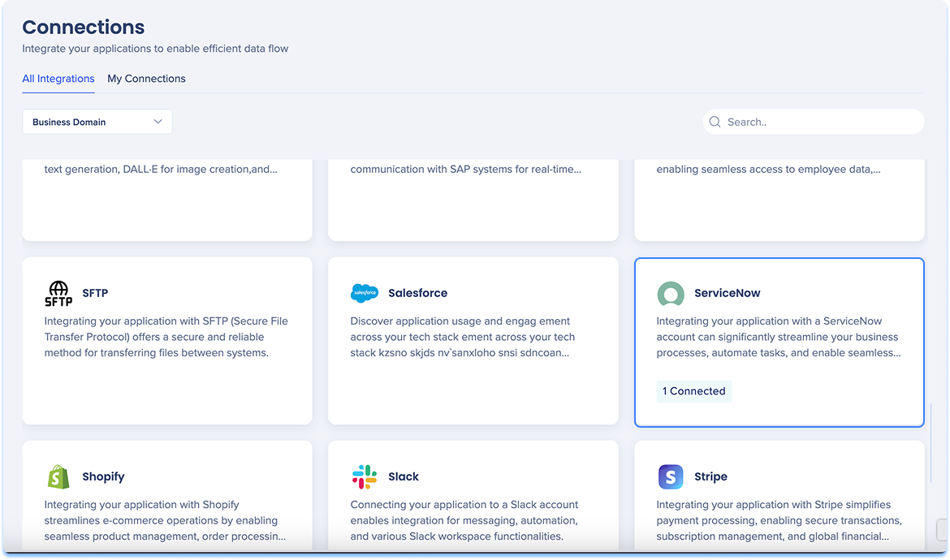Click into the Search field
Image resolution: width=950 pixels, height=560 pixels.
(813, 122)
